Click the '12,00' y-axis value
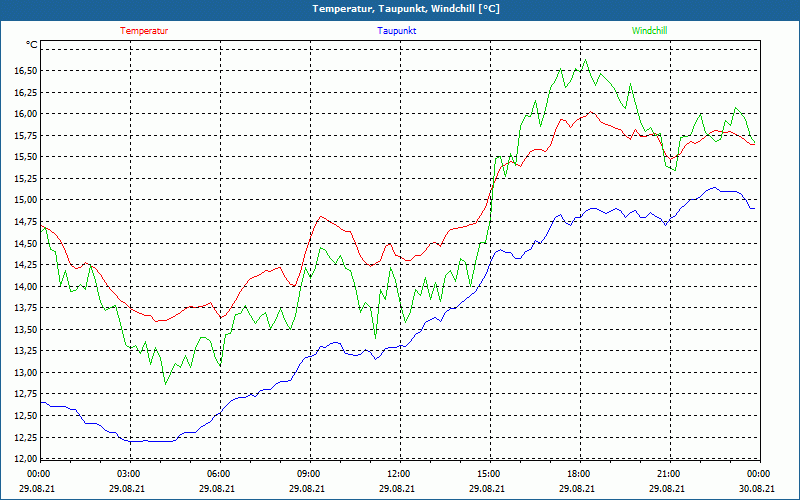This screenshot has width=800, height=500. pos(26,458)
